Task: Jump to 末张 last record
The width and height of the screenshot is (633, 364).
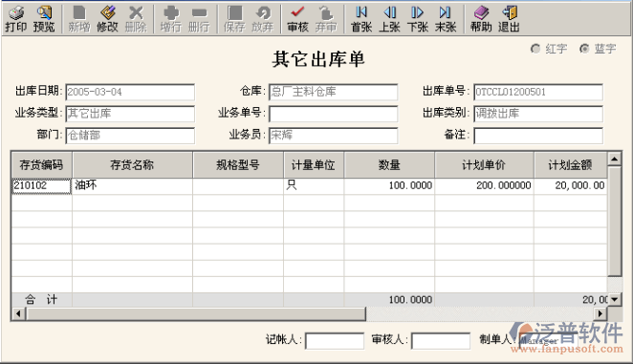Action: 446,19
